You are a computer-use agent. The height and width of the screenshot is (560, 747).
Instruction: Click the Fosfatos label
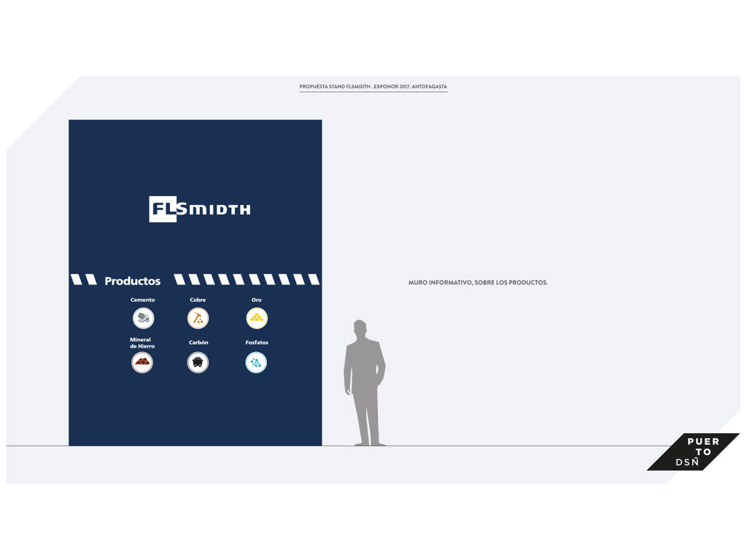point(257,343)
